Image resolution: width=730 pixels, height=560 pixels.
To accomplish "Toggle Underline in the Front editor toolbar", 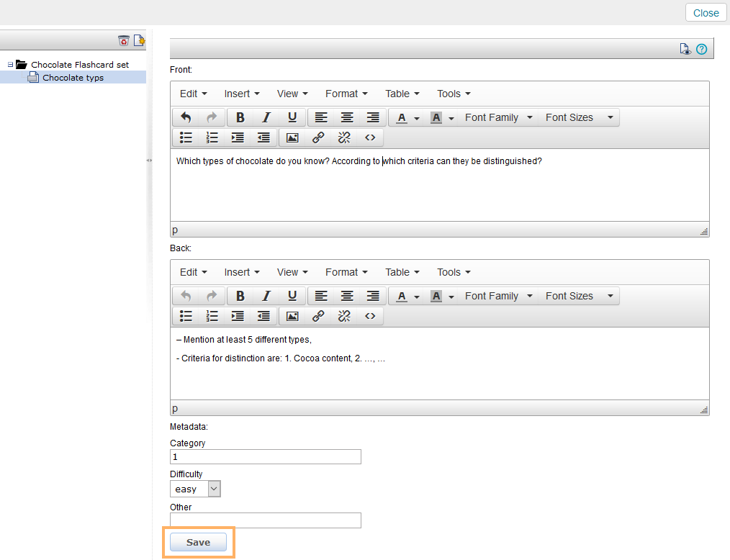I will [x=292, y=117].
